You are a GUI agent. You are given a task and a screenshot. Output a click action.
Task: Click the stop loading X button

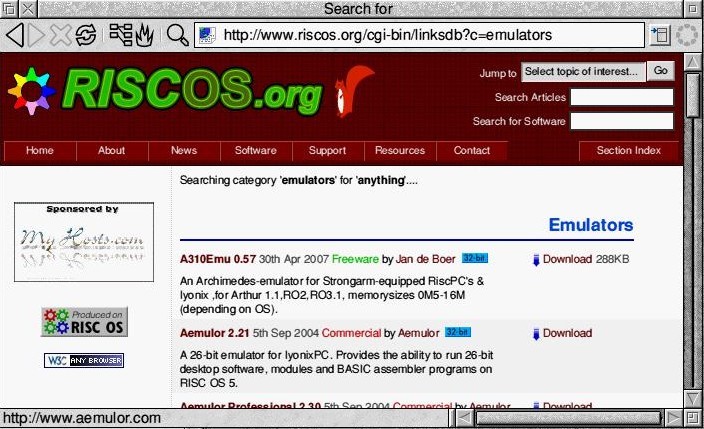click(x=61, y=35)
